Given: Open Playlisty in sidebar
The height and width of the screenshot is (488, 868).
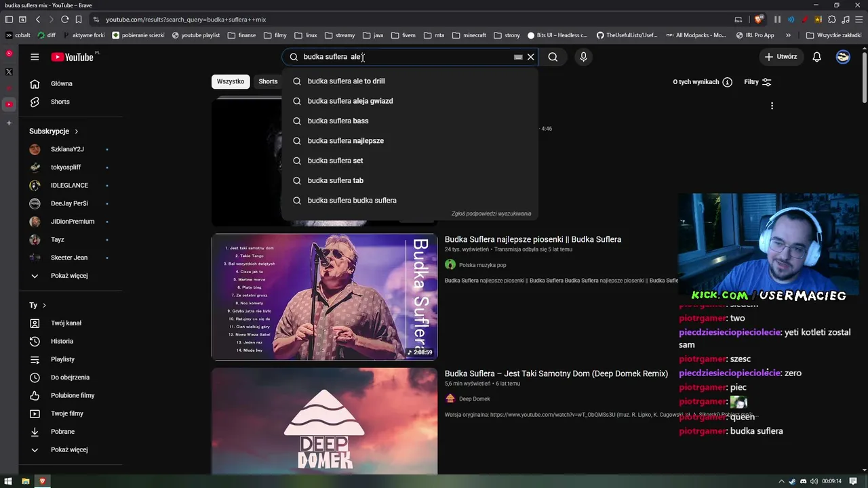Looking at the screenshot, I should click(x=71, y=359).
